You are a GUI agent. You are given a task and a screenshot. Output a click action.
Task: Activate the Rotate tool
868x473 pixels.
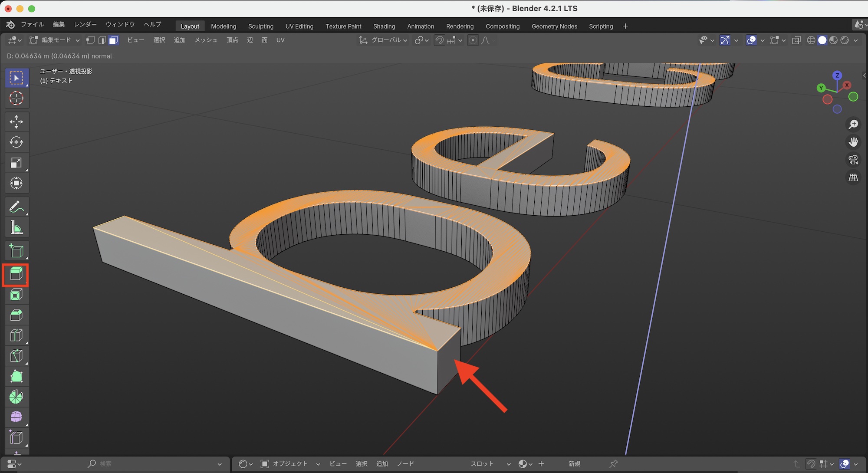[16, 142]
